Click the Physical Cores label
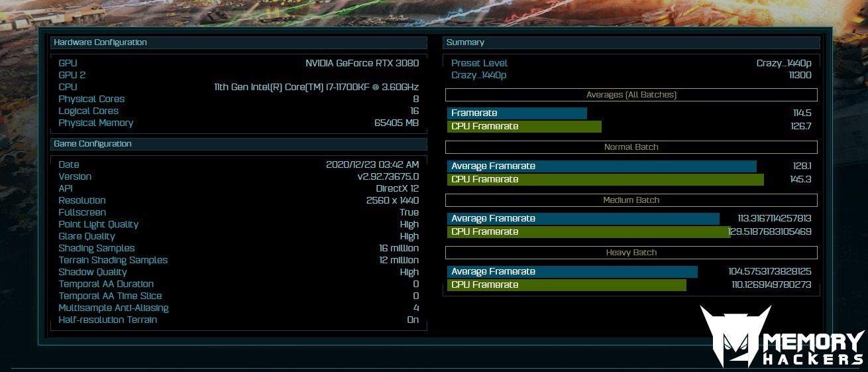Screen dimensions: 868x372 91,99
